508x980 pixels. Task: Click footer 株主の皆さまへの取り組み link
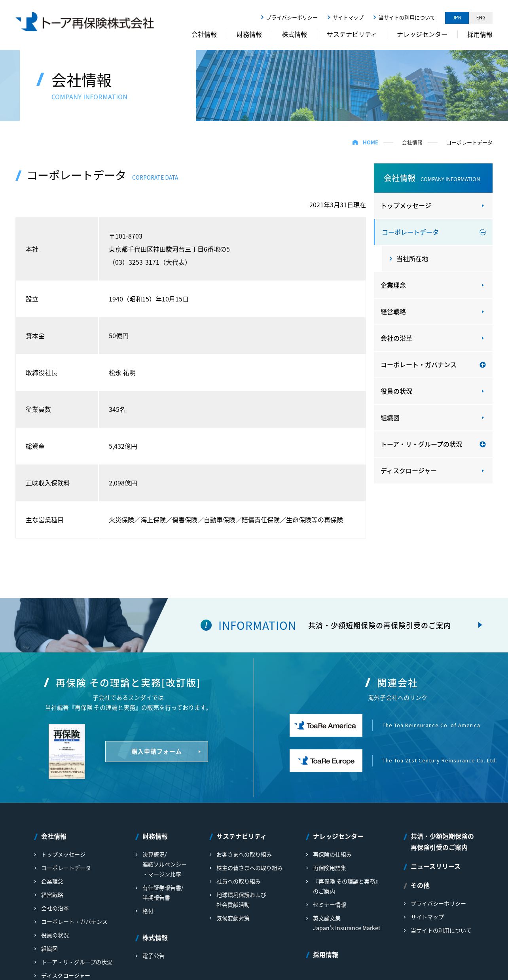[250, 868]
